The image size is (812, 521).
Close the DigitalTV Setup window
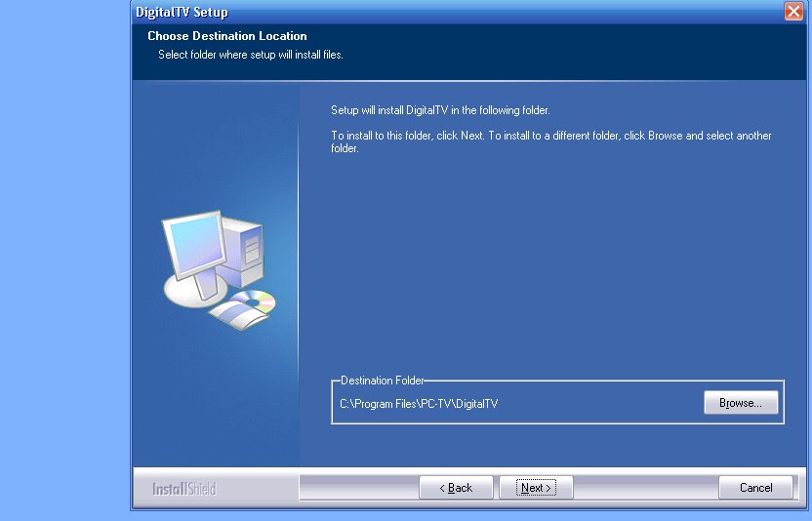point(793,11)
